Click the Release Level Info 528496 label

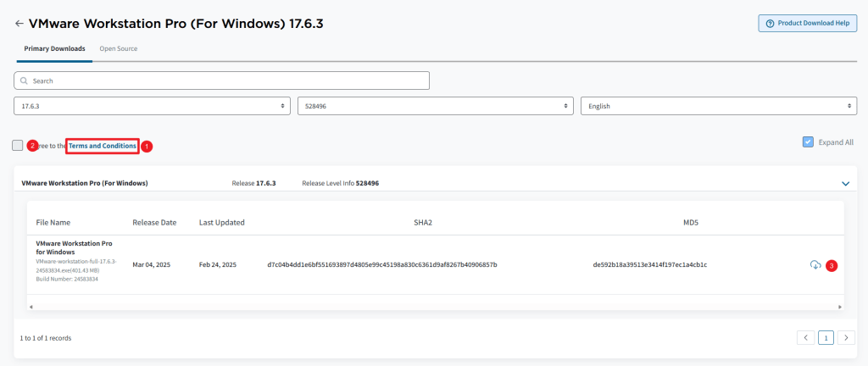pyautogui.click(x=341, y=183)
